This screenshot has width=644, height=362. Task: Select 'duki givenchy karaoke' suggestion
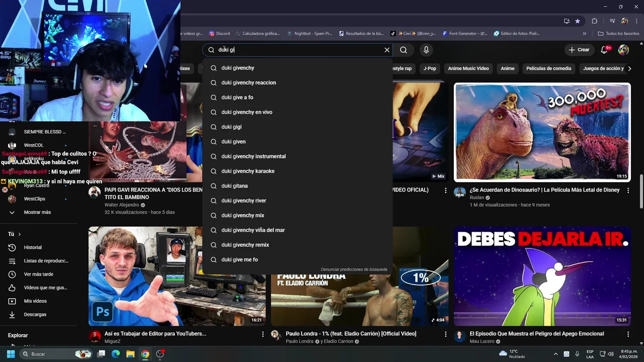[297, 171]
